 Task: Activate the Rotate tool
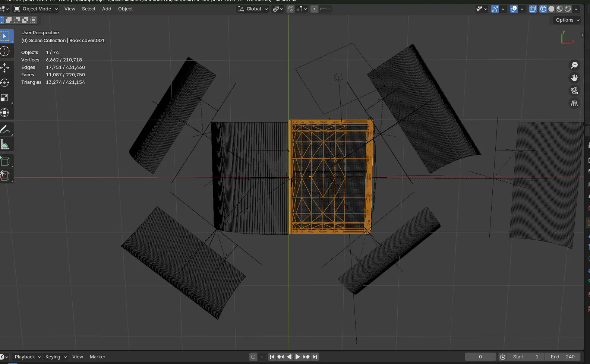[x=5, y=83]
